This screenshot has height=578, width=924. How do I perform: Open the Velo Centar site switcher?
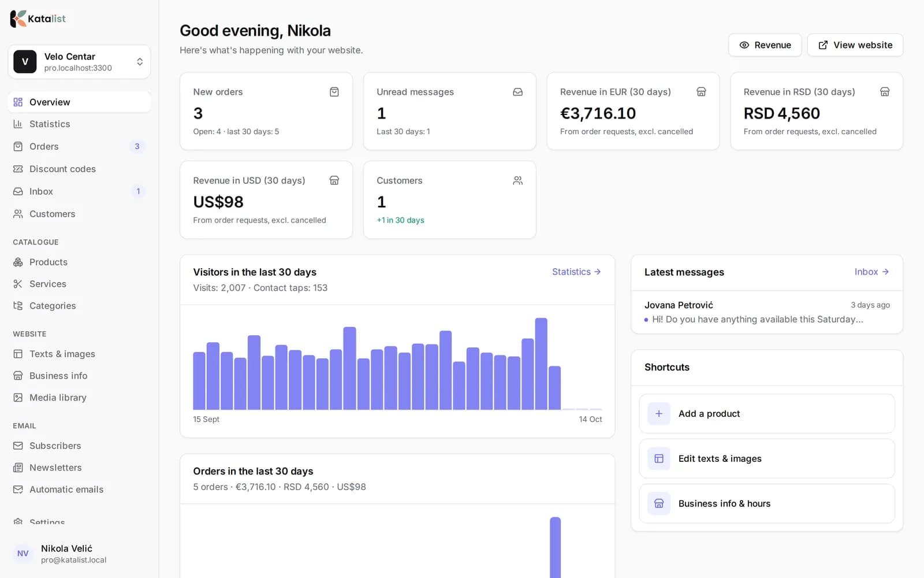pos(79,62)
